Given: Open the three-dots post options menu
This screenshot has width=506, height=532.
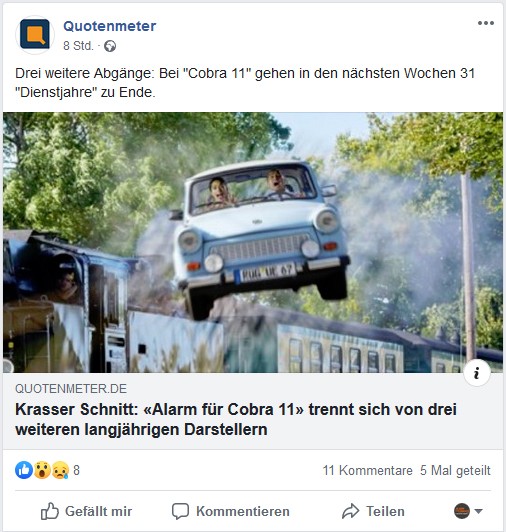Looking at the screenshot, I should [486, 23].
